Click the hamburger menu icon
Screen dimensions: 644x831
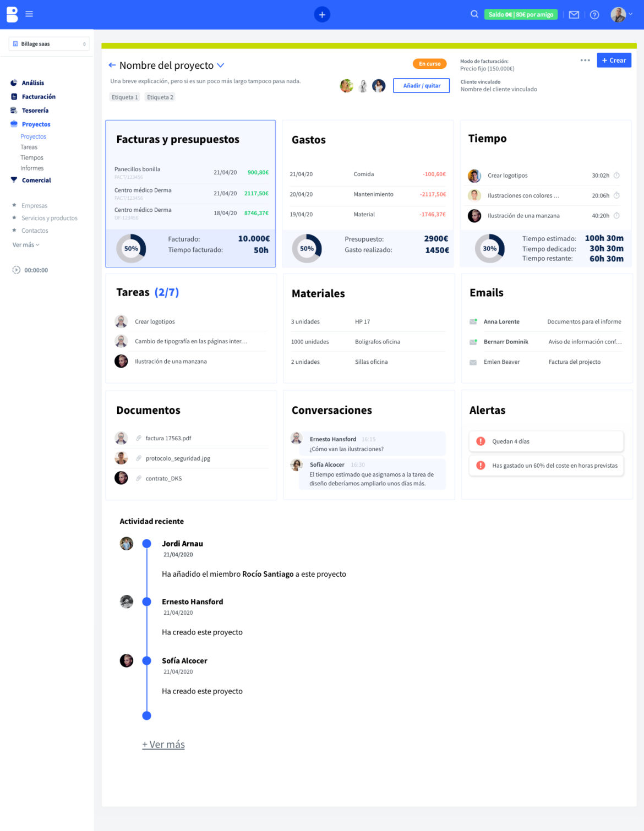29,14
